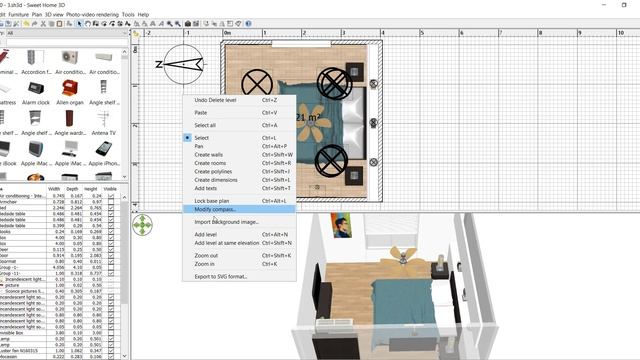640x360 pixels.
Task: Click the Undo arrow in the toolbar
Action: pyautogui.click(x=26, y=24)
